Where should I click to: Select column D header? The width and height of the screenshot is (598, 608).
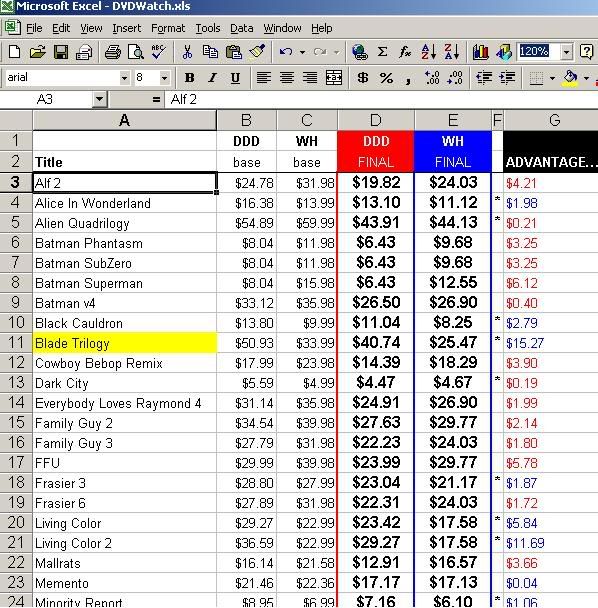[x=376, y=120]
